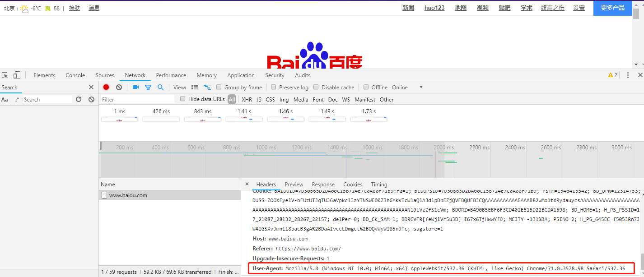Close the request details pane
This screenshot has width=644, height=277.
247,184
